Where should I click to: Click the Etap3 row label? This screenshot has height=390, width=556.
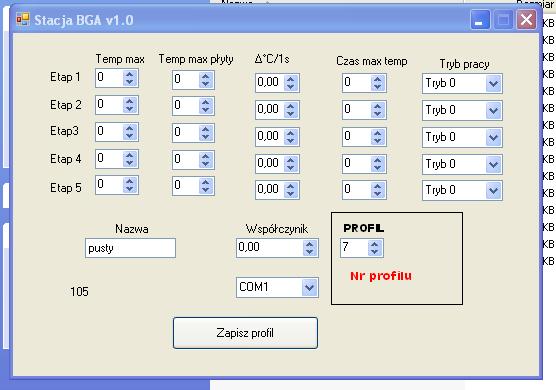click(x=64, y=131)
